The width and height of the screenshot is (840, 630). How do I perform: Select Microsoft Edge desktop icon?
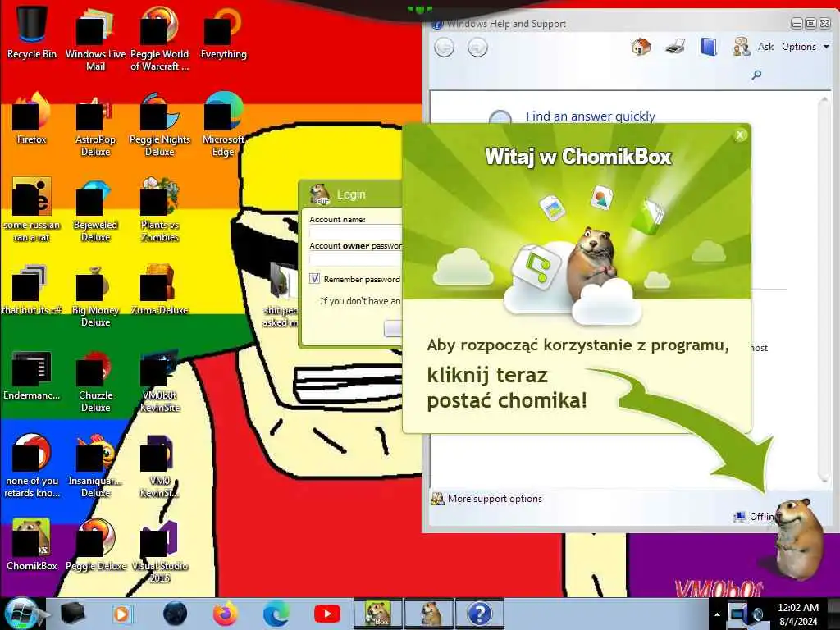(223, 123)
